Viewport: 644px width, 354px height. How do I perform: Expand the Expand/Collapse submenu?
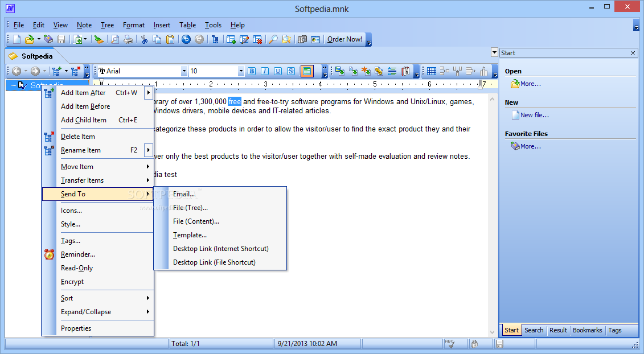99,312
